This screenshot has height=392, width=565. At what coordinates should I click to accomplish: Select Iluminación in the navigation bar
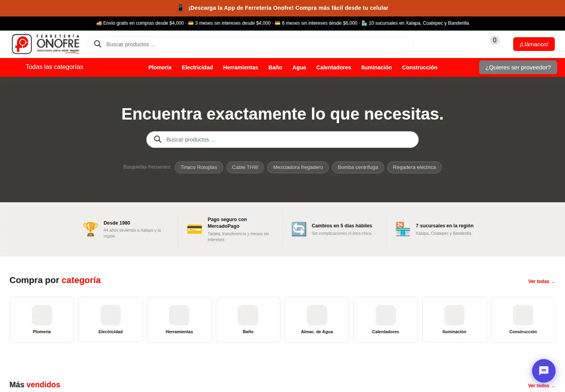[x=376, y=67]
